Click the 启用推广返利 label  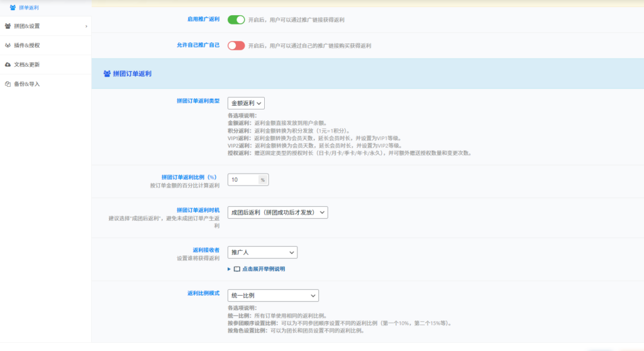point(203,19)
